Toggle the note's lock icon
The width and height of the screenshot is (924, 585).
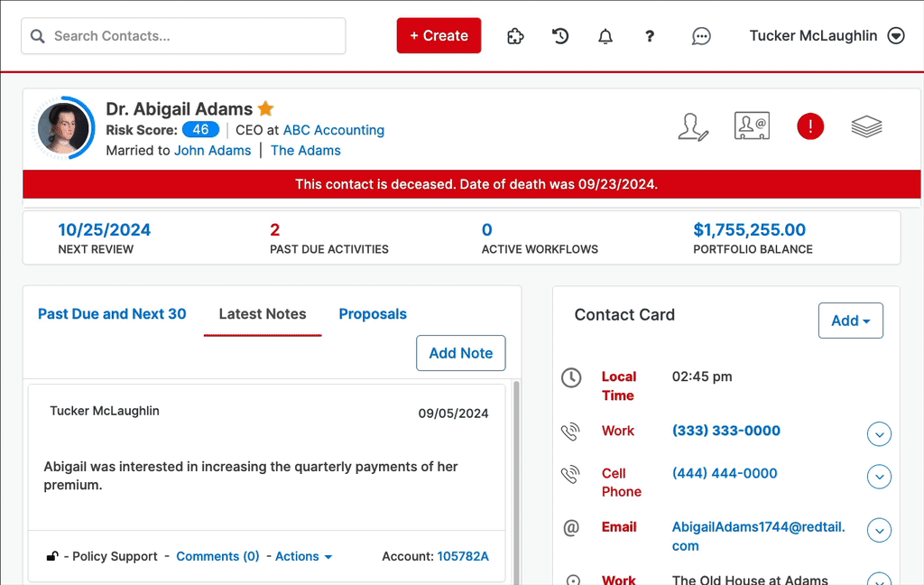point(52,556)
